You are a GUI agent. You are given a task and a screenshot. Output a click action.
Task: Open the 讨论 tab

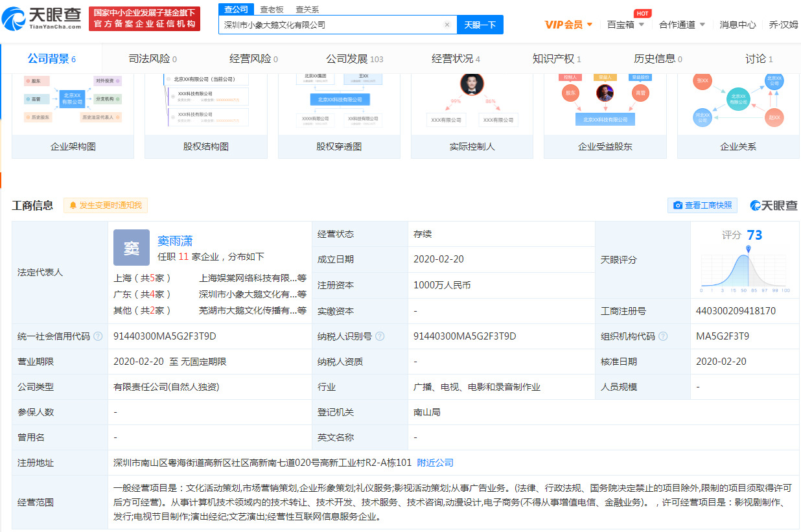(759, 59)
